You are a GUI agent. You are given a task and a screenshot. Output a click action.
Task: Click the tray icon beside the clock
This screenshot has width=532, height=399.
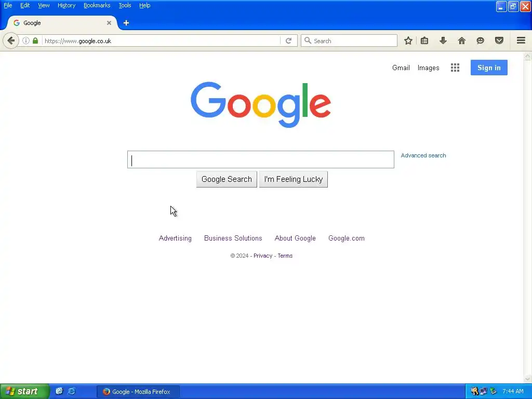tap(494, 391)
